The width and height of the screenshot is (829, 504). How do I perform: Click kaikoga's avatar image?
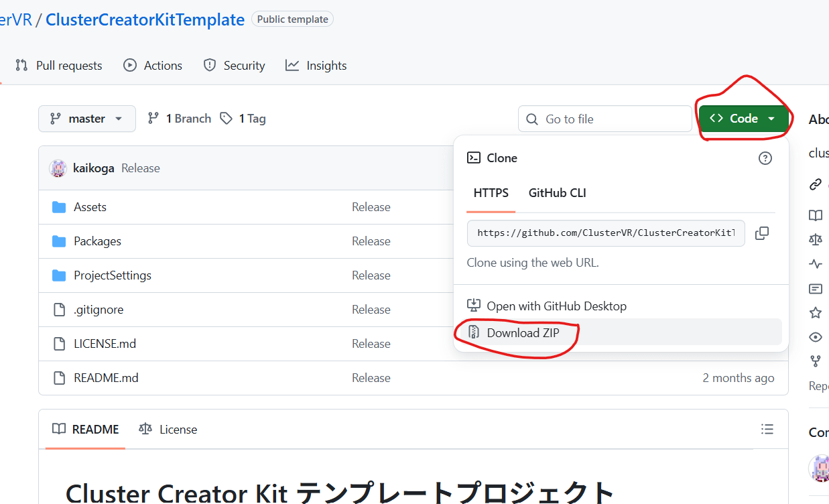[58, 168]
